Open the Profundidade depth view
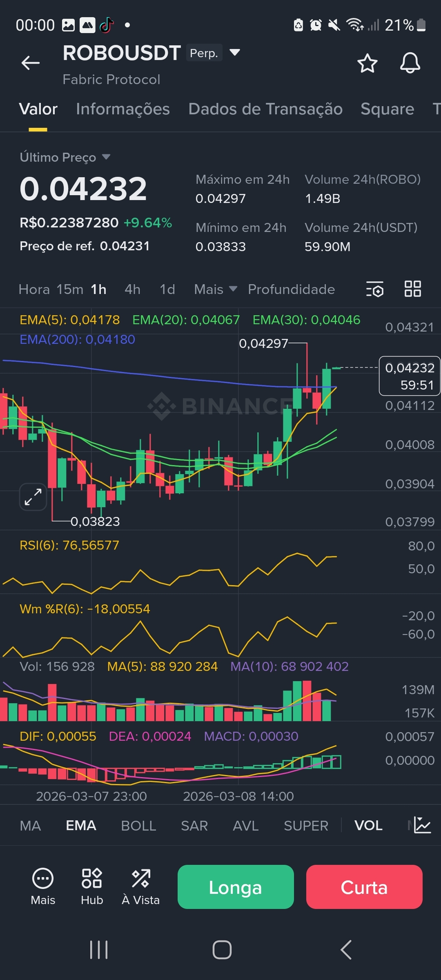Viewport: 441px width, 980px height. (291, 289)
